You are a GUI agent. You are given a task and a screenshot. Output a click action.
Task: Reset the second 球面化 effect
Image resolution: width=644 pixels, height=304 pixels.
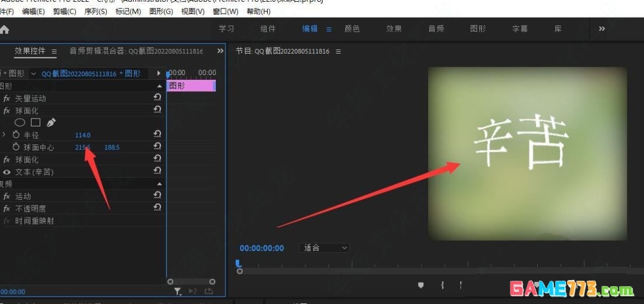[x=157, y=158]
